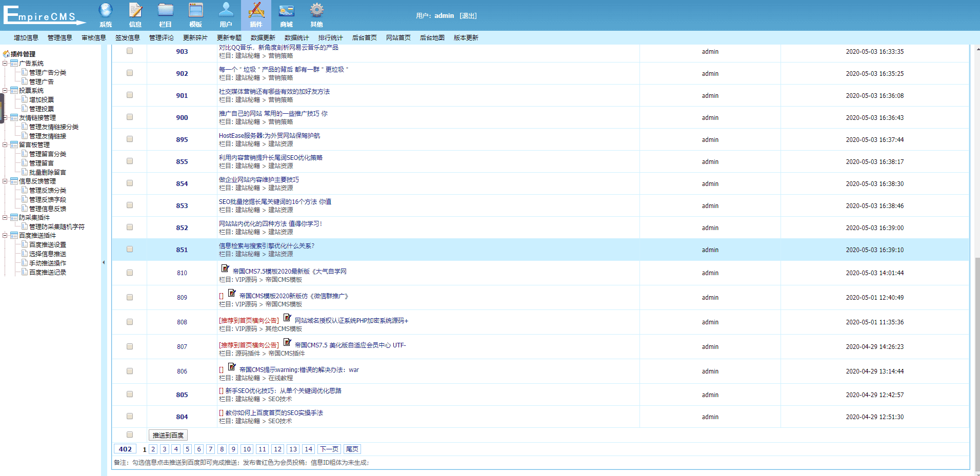Click the 推送到百度 button

point(168,435)
